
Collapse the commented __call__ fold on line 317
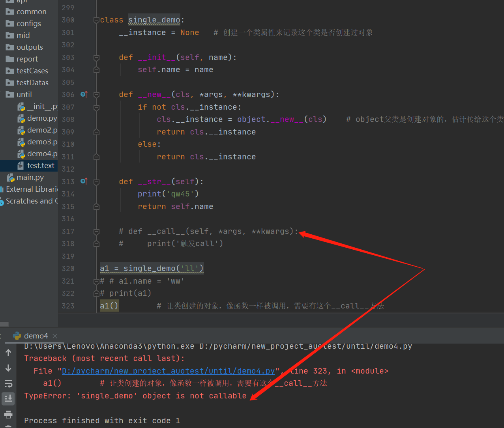(x=96, y=231)
